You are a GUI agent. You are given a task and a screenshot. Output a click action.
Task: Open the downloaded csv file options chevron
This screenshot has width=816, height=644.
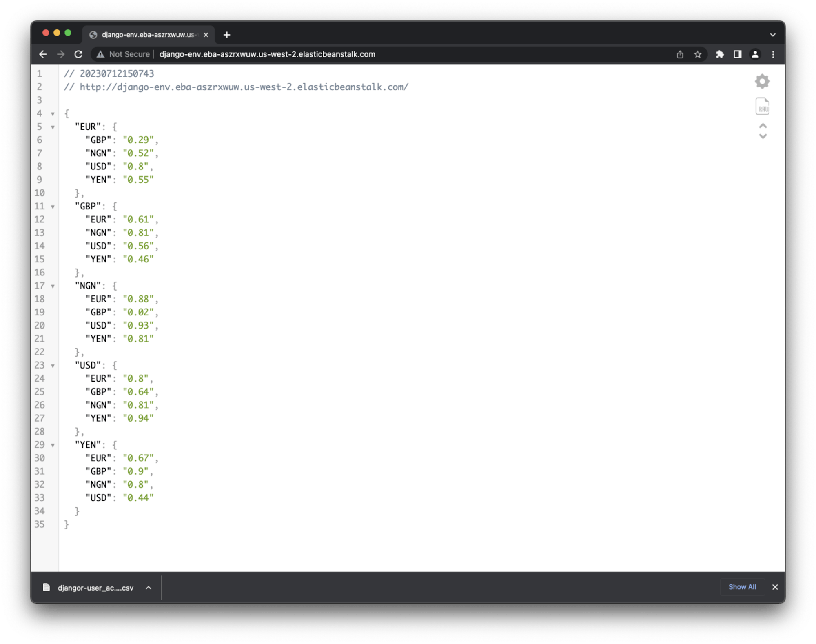149,588
